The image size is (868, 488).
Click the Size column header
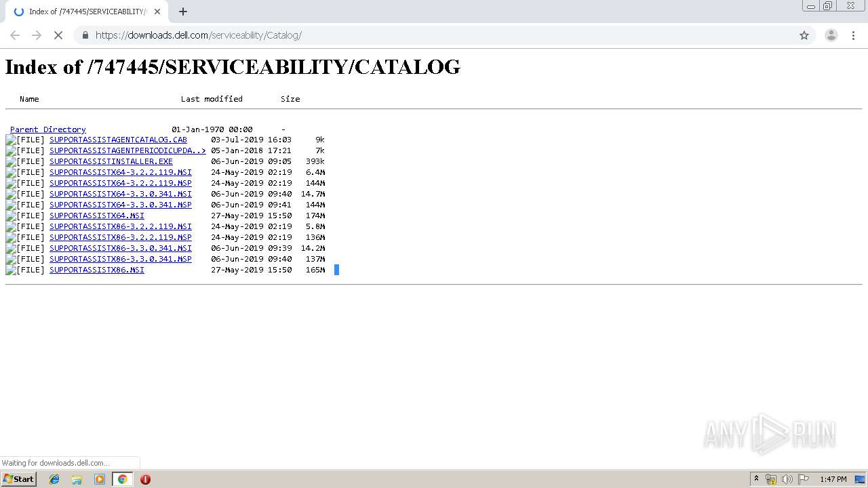290,99
